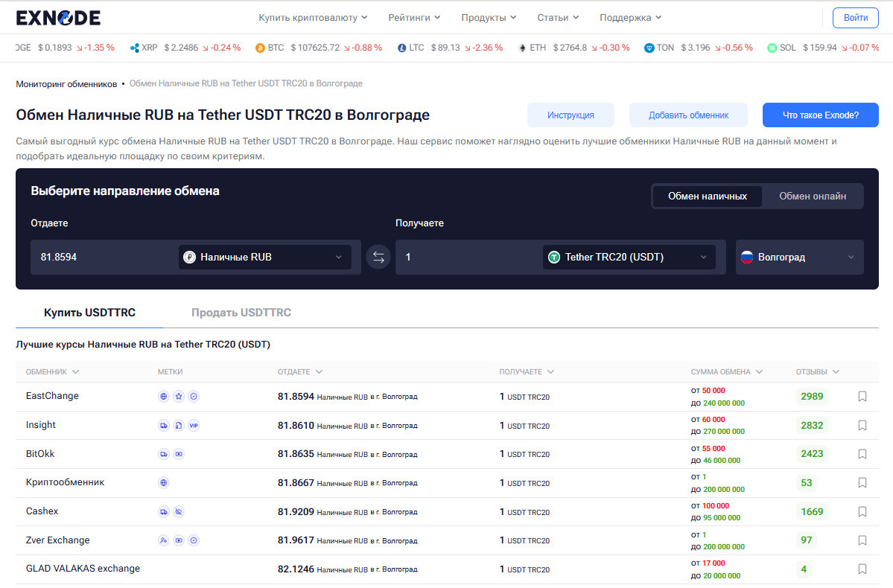The image size is (893, 588).
Task: Click the swap direction arrows icon
Action: (378, 258)
